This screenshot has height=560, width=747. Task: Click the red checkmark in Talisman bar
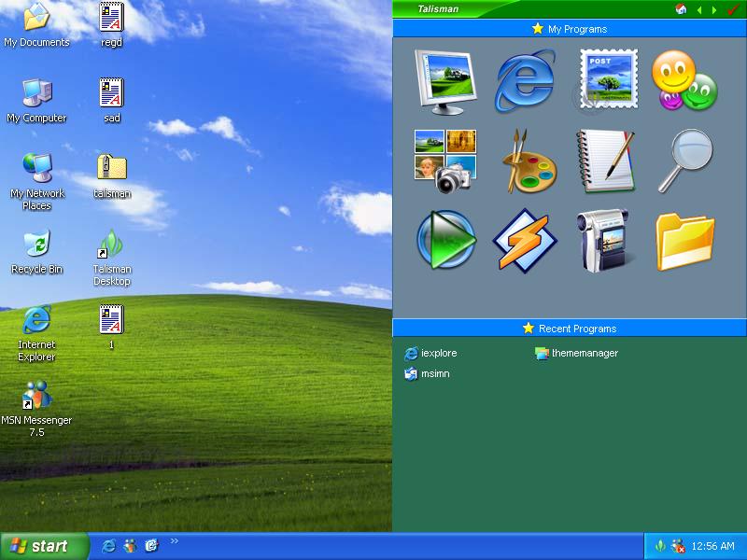(733, 9)
